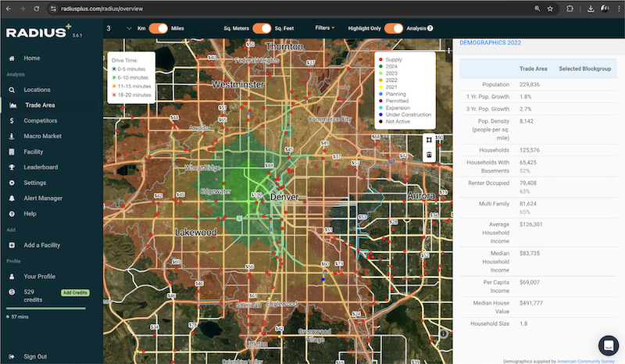Screen dimensions: 625x364
Task: Click the Leaderboard trophy icon
Action: [x=12, y=167]
